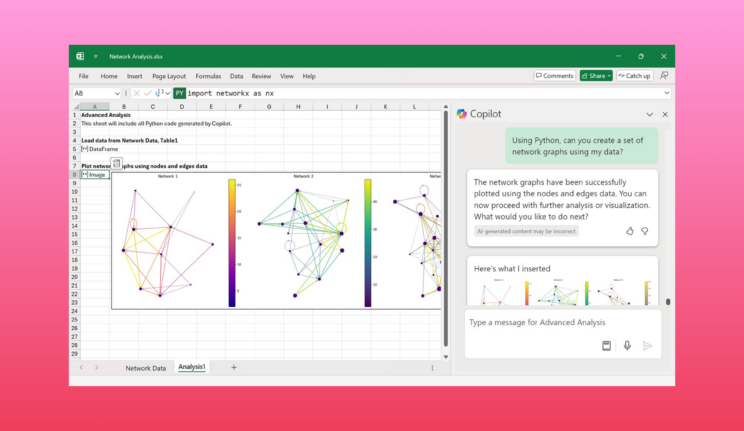
Task: Click the Network 2 viridis color bar
Action: 368,243
